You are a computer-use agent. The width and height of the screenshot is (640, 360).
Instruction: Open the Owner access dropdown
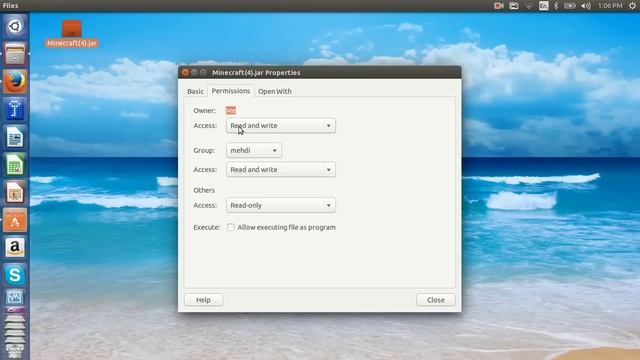(281, 126)
